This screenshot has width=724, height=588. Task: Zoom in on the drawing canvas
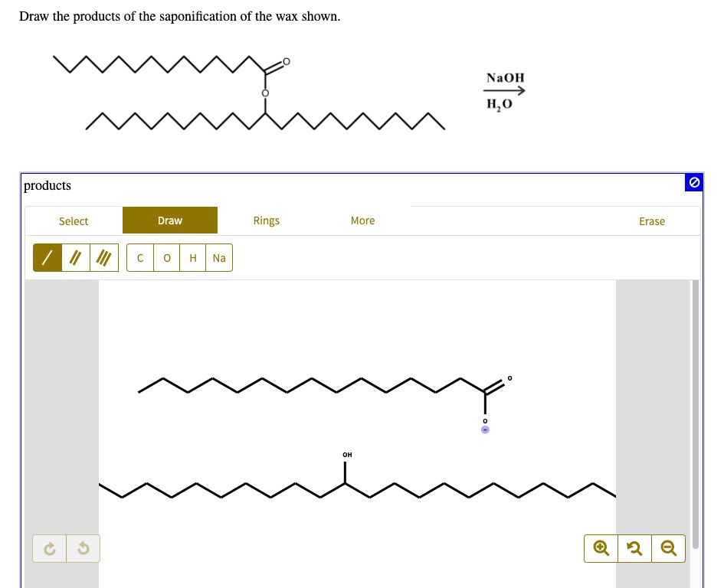click(x=601, y=547)
